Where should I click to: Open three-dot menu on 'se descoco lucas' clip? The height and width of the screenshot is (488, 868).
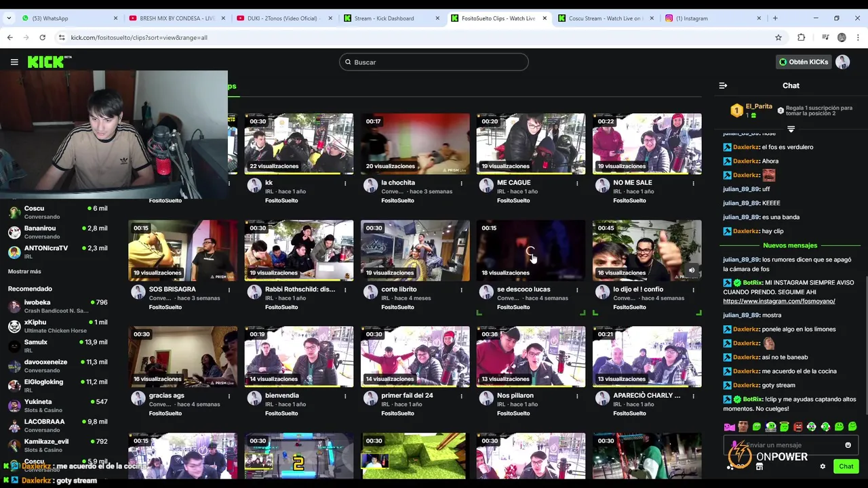(x=577, y=289)
